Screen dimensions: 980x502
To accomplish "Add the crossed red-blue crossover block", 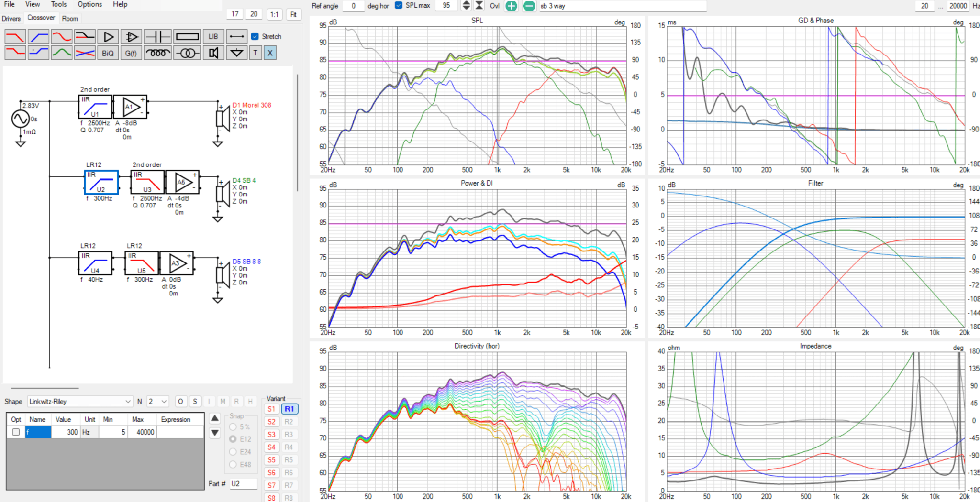I will click(x=85, y=53).
